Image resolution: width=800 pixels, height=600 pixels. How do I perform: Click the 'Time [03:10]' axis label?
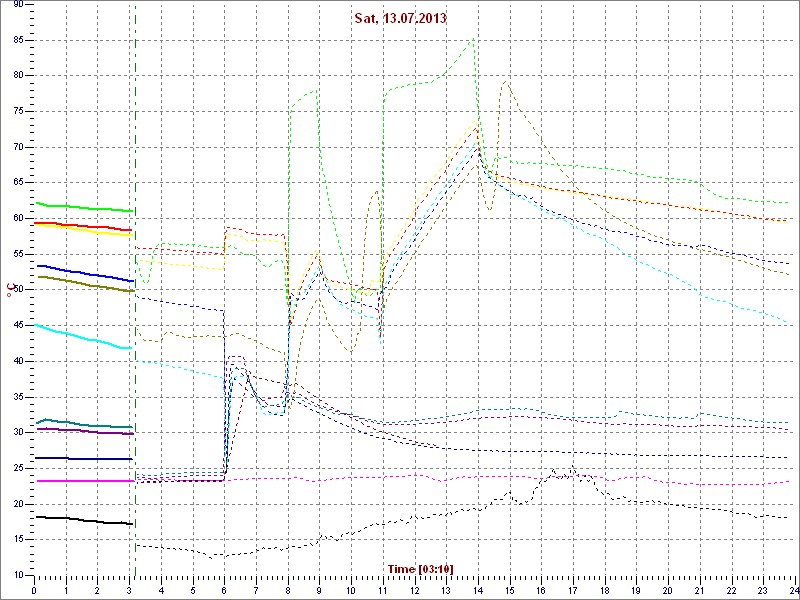coord(420,568)
